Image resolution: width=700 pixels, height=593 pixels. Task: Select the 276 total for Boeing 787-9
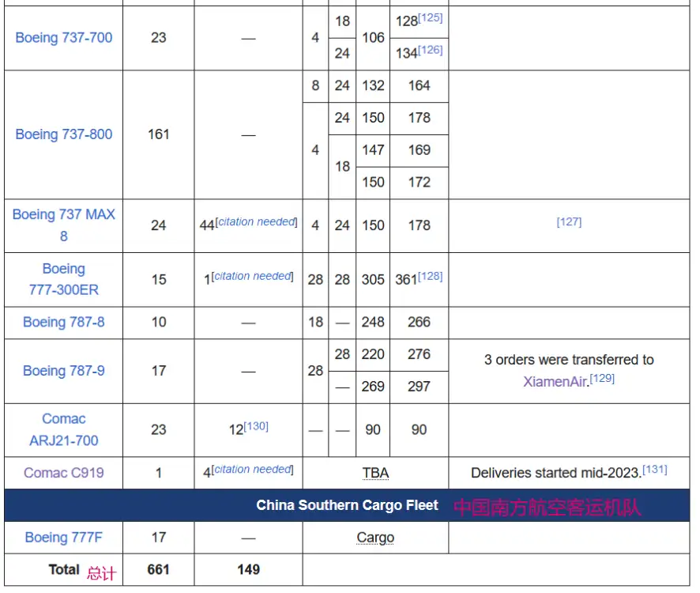(420, 354)
